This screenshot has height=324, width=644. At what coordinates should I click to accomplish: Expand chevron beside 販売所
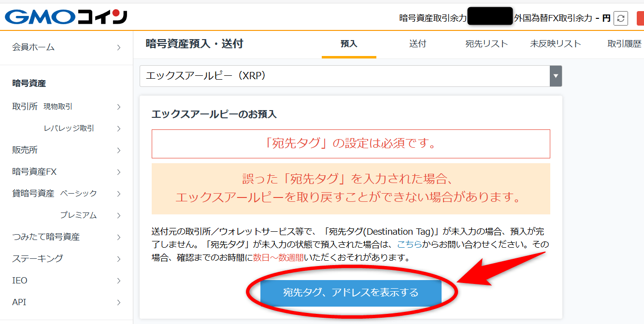(119, 150)
